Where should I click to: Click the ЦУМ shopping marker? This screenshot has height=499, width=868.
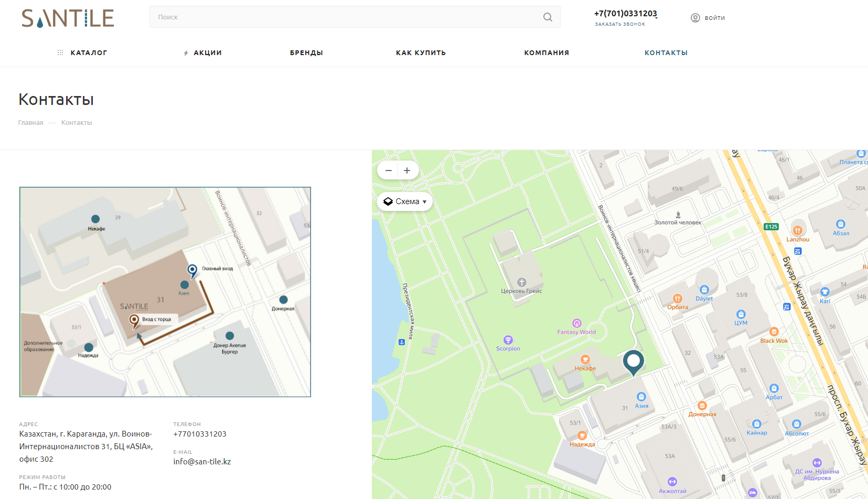[x=741, y=314]
